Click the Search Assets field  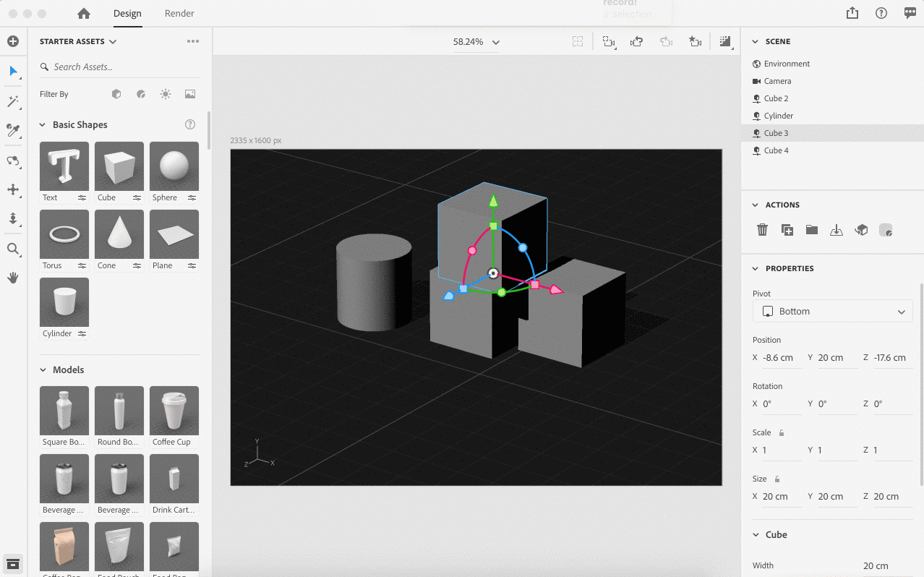120,67
